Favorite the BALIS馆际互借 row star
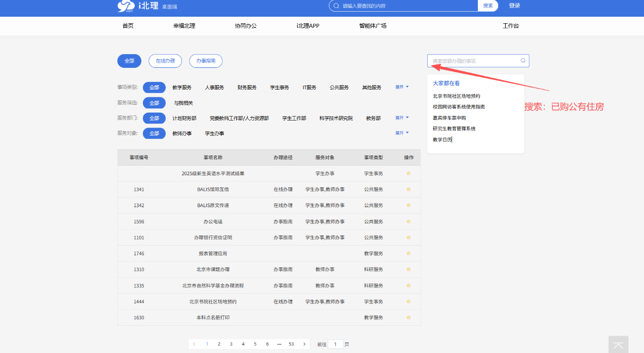Screen dimensions: 644x353 point(408,189)
